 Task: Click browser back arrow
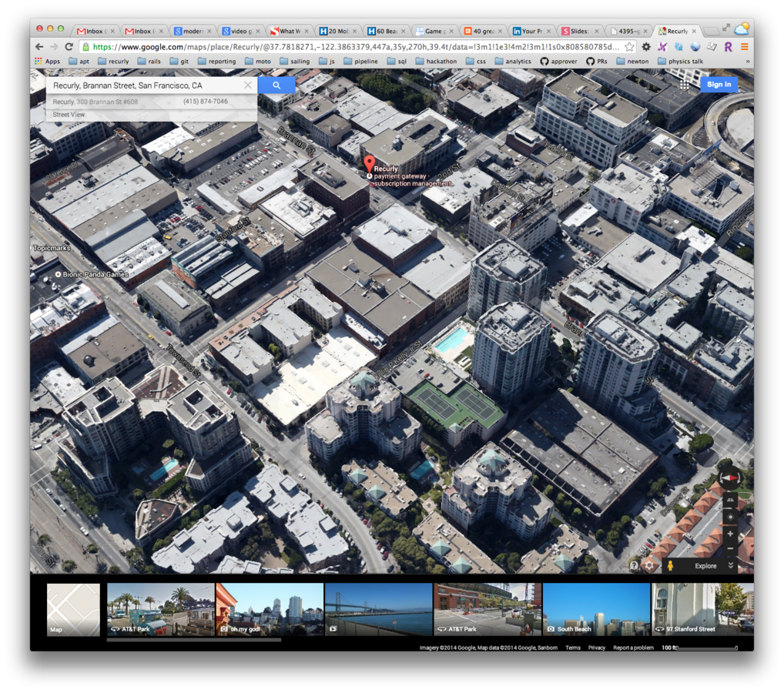pos(39,46)
